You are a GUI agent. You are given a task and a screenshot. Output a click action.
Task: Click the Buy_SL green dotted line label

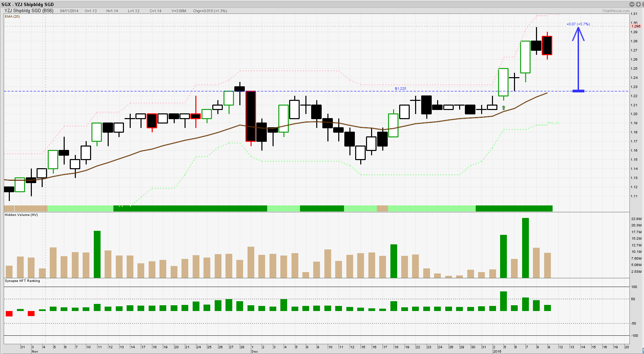(553, 123)
